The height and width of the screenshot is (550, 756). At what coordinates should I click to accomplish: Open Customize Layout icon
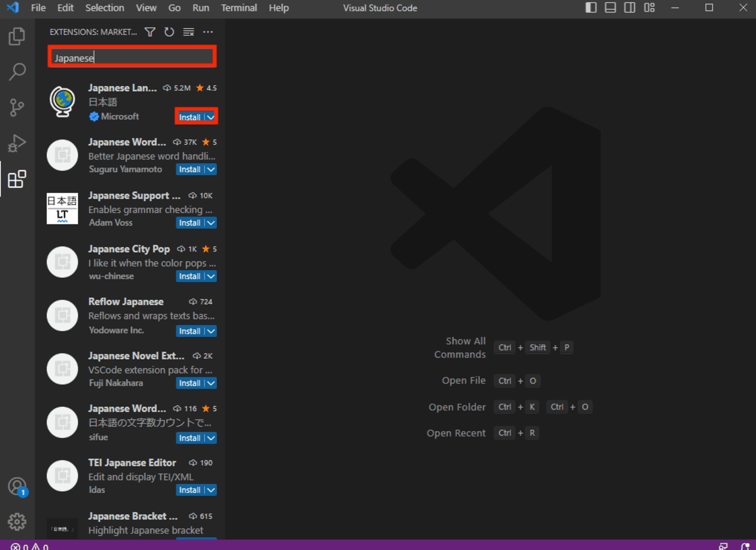click(649, 8)
